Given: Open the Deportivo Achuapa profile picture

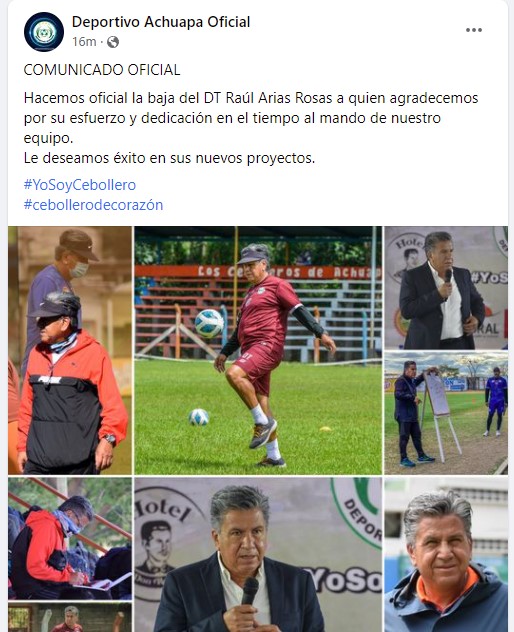Looking at the screenshot, I should 44,32.
